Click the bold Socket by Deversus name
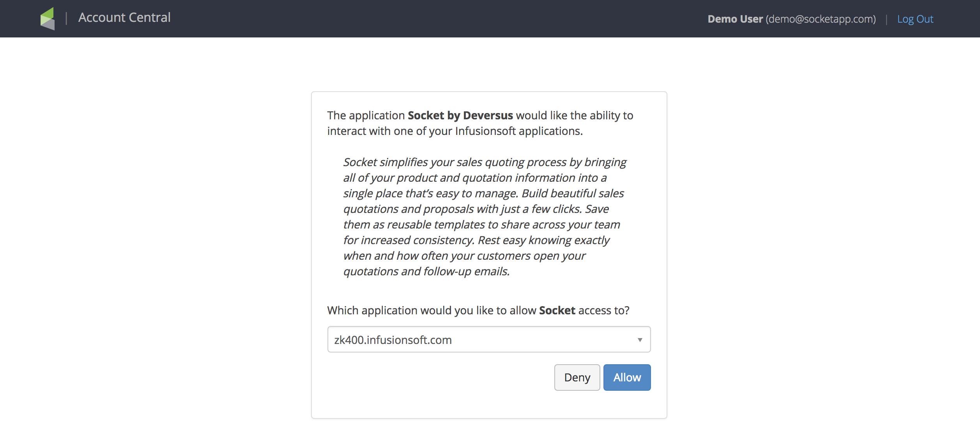The width and height of the screenshot is (980, 443). pyautogui.click(x=460, y=115)
